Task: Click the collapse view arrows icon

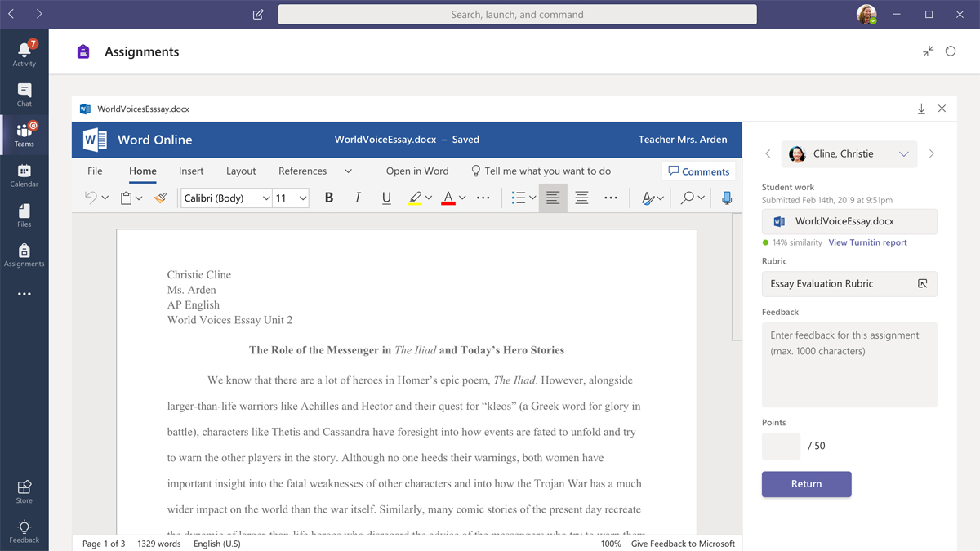Action: [929, 51]
